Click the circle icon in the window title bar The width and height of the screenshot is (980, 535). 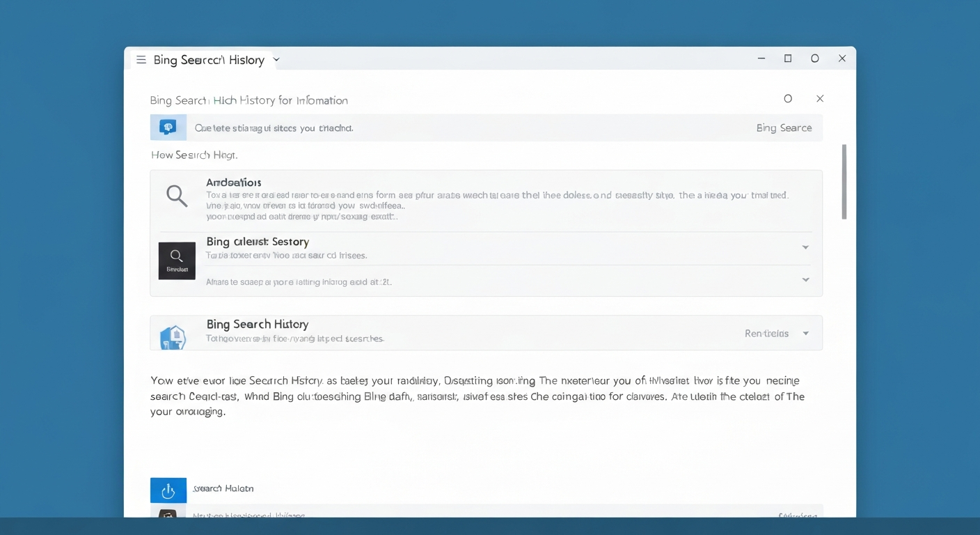[x=815, y=59]
